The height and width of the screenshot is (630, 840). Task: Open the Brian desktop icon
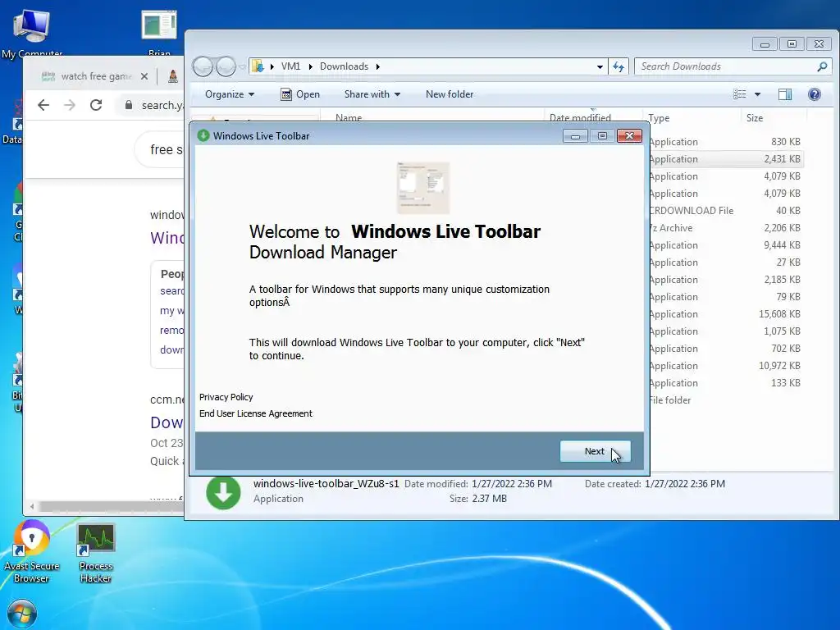point(159,33)
